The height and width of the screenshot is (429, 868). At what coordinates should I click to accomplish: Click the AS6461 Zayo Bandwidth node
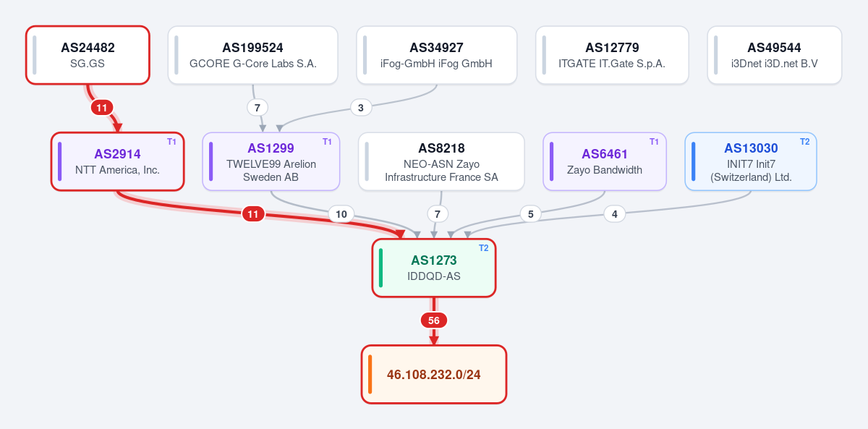(x=605, y=161)
